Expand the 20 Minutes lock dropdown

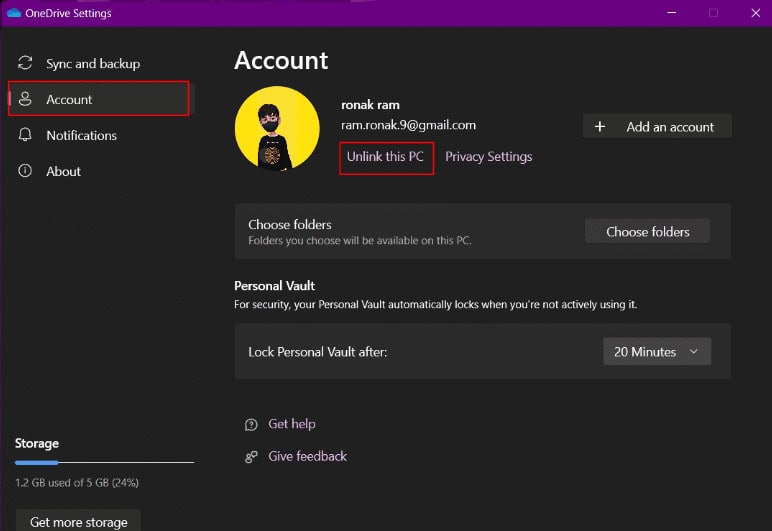tap(657, 351)
